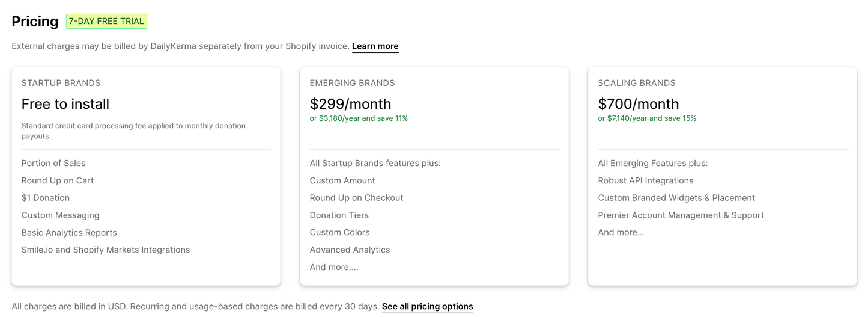
Task: Click the Robust API Integrations feature
Action: click(x=646, y=180)
